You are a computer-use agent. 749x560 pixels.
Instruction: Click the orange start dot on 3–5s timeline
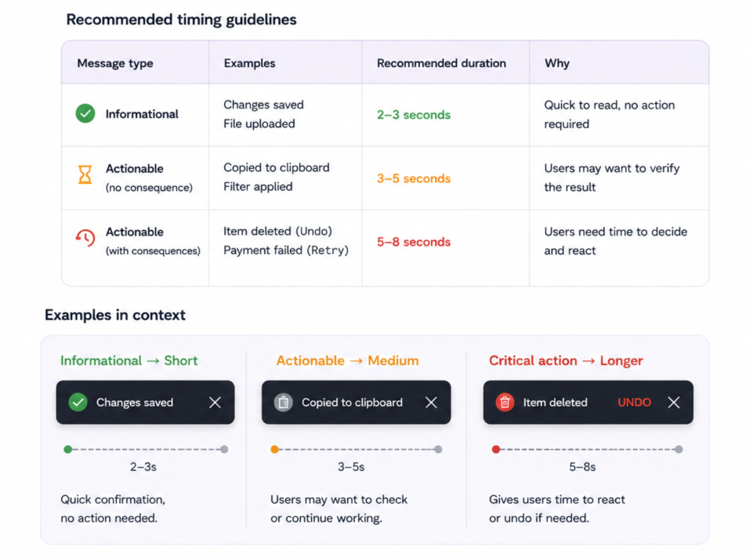(x=275, y=449)
